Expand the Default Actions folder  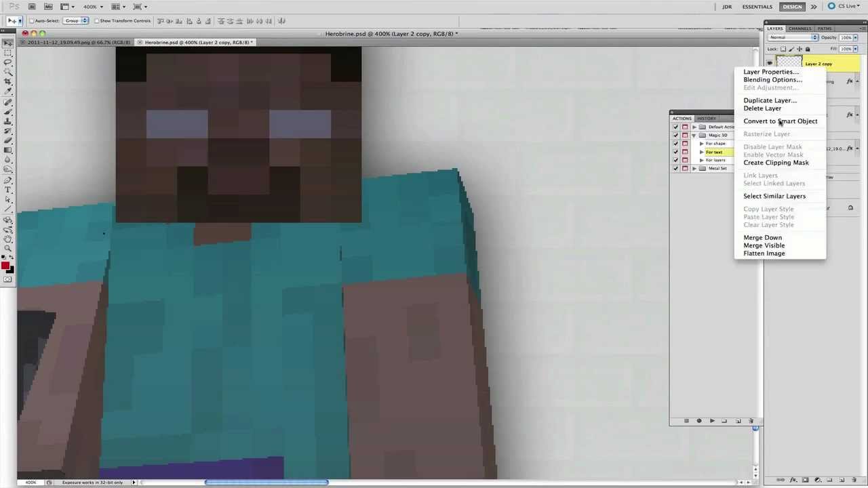(x=694, y=127)
